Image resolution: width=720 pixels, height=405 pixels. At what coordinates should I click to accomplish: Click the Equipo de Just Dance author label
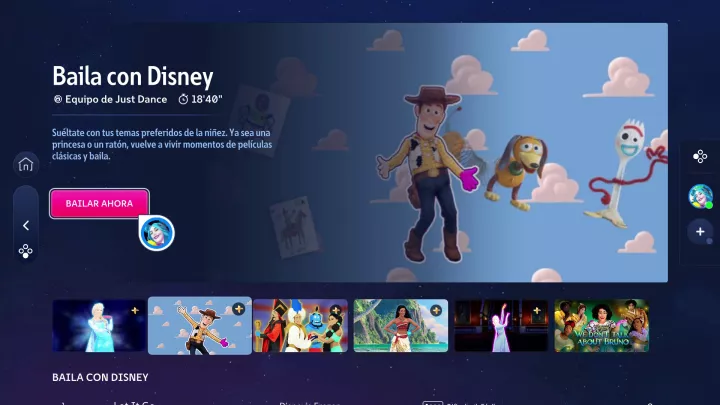coord(110,99)
